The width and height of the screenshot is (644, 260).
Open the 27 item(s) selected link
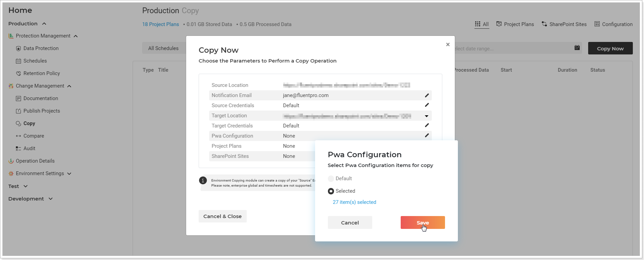pyautogui.click(x=354, y=202)
